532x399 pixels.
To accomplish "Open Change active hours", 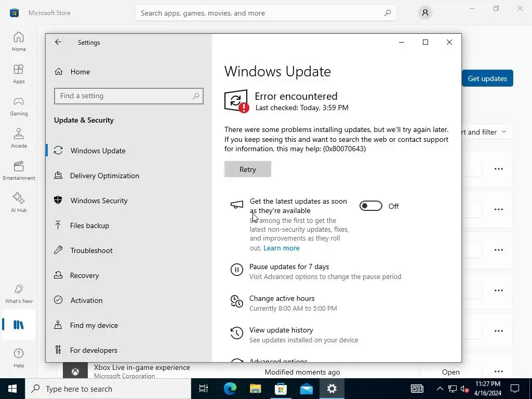I will [282, 298].
